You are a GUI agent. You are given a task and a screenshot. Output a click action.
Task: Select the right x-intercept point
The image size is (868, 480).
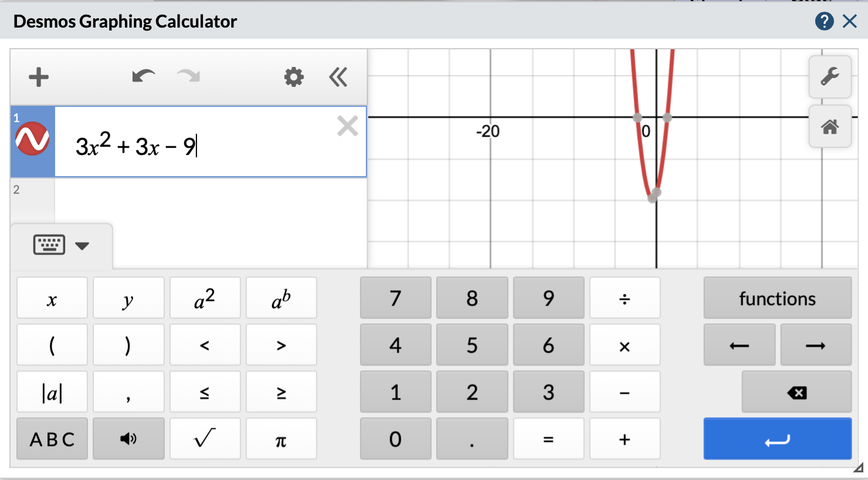point(667,117)
